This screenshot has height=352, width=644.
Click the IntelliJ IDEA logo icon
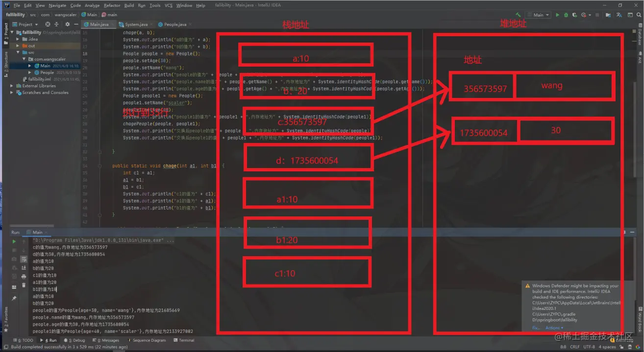pyautogui.click(x=6, y=5)
